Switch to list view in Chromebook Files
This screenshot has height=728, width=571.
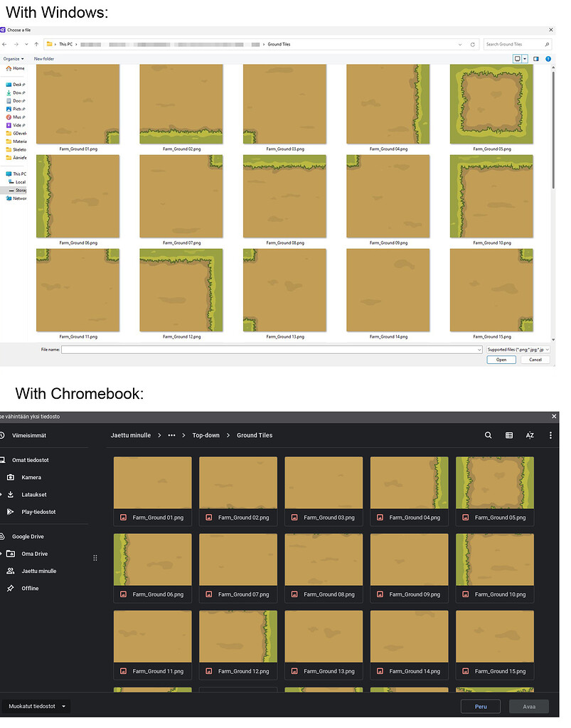[509, 434]
